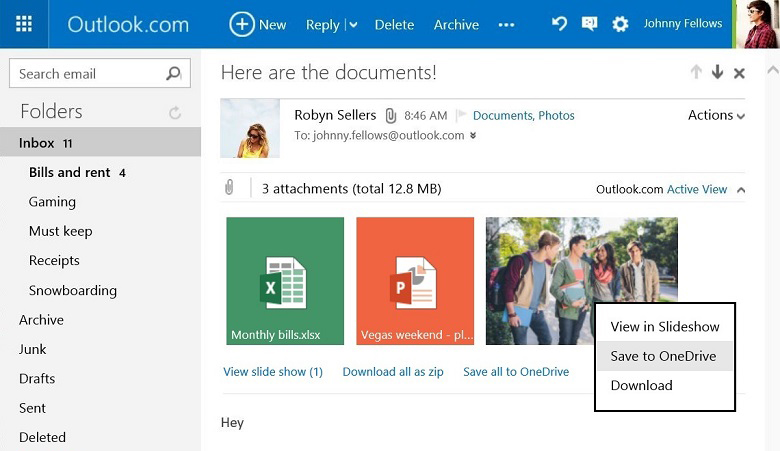Go to previous message up arrow
780x451 pixels.
(x=696, y=72)
